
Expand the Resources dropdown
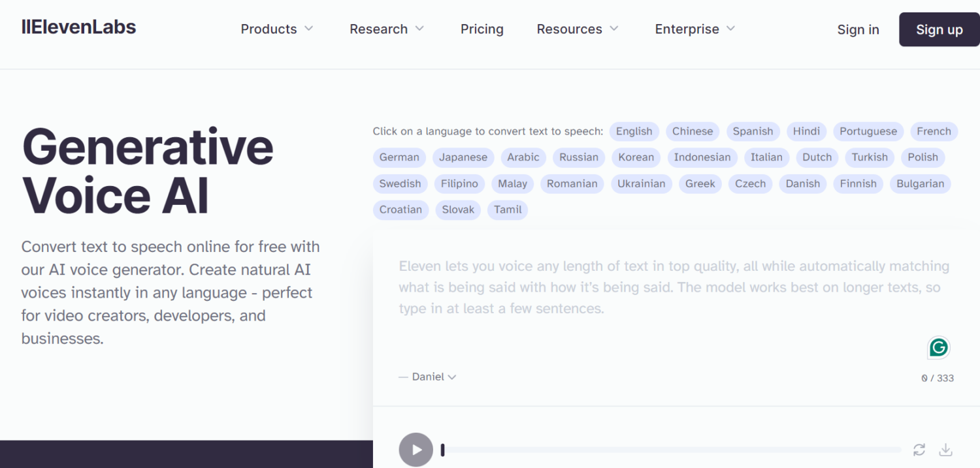[578, 29]
